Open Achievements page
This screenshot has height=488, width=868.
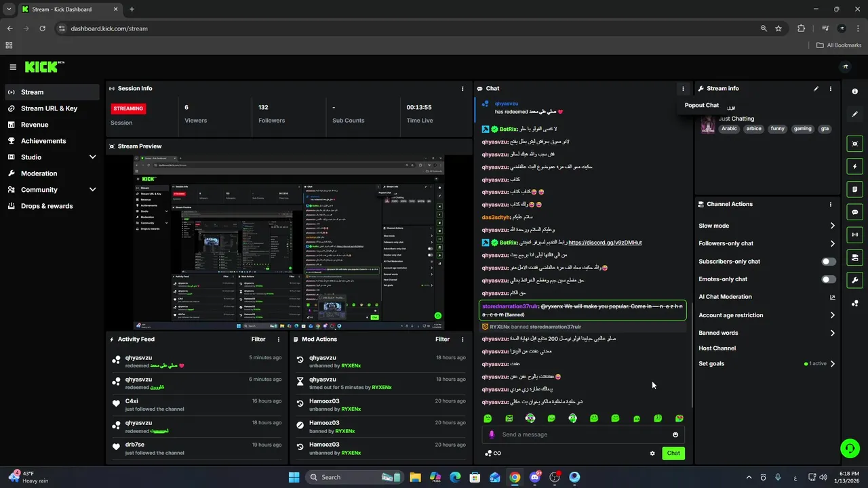(52, 141)
